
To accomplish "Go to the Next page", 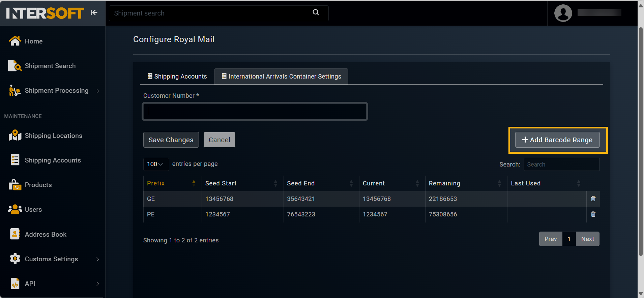I will coord(588,239).
